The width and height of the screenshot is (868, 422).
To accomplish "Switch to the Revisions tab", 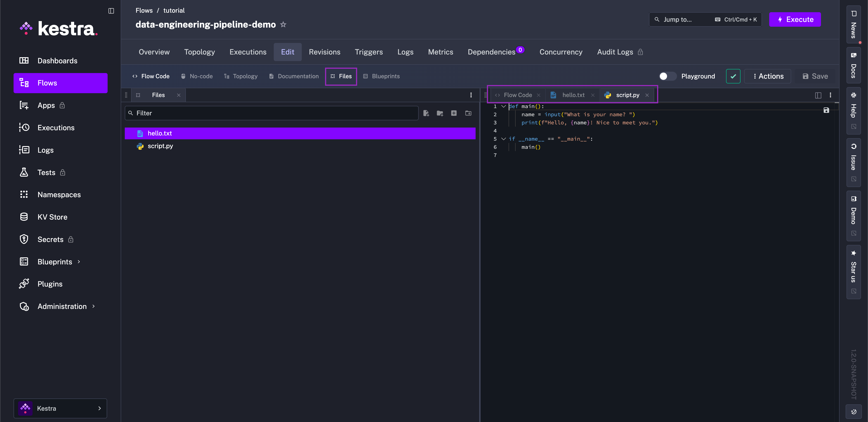I will (x=324, y=52).
